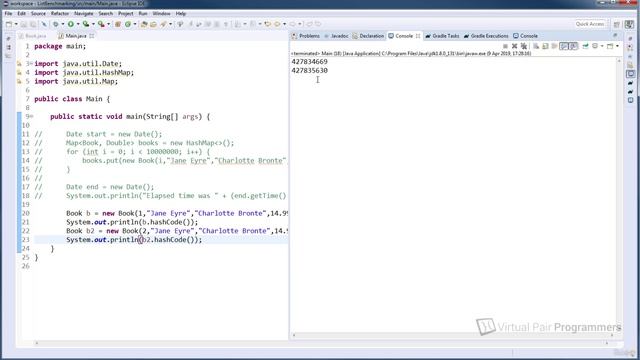640x360 pixels.
Task: Open the Project menu
Action: (x=126, y=13)
